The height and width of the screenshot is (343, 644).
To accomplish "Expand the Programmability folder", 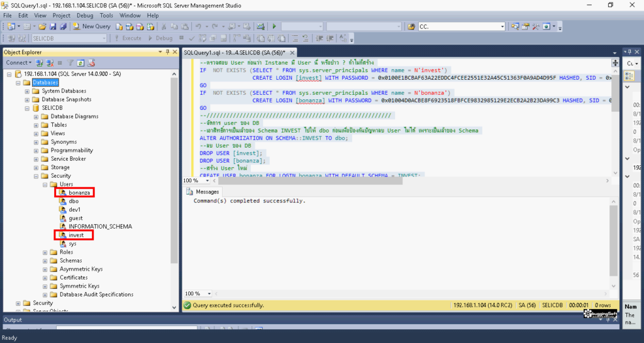I will (x=36, y=151).
